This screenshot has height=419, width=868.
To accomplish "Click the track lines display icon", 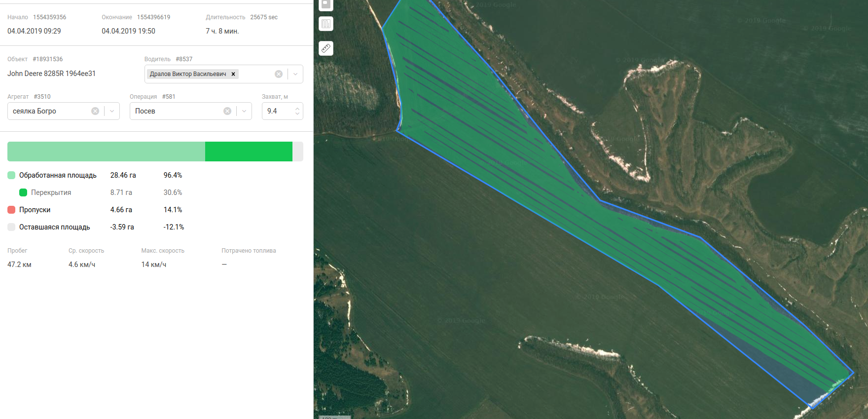I will (x=326, y=24).
